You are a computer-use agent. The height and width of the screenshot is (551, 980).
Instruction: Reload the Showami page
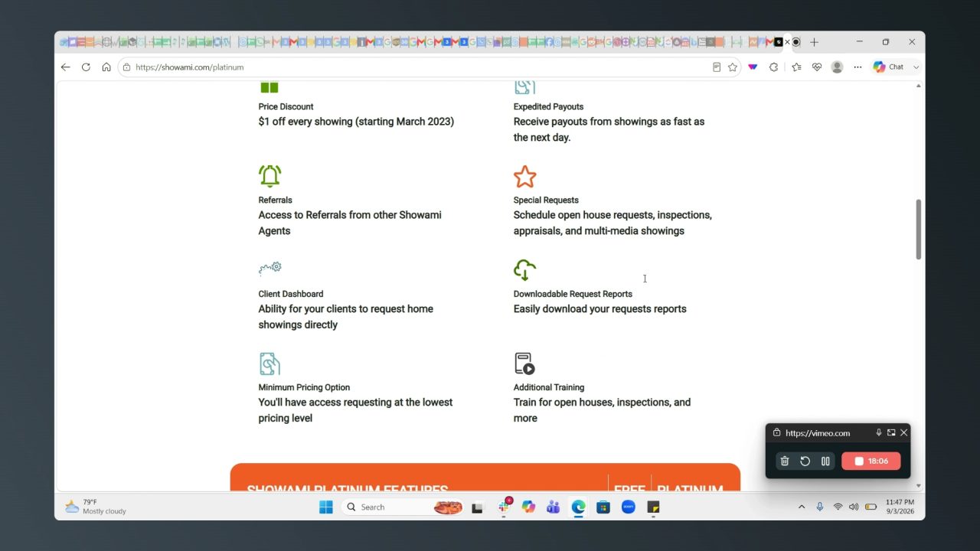[x=86, y=67]
